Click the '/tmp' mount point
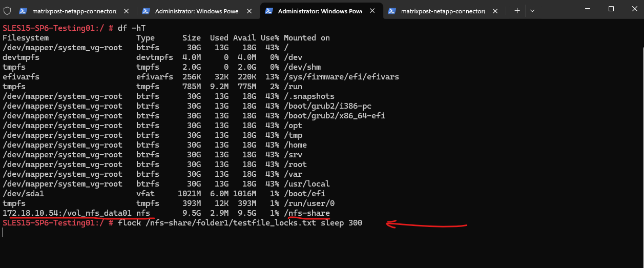 tap(293, 135)
